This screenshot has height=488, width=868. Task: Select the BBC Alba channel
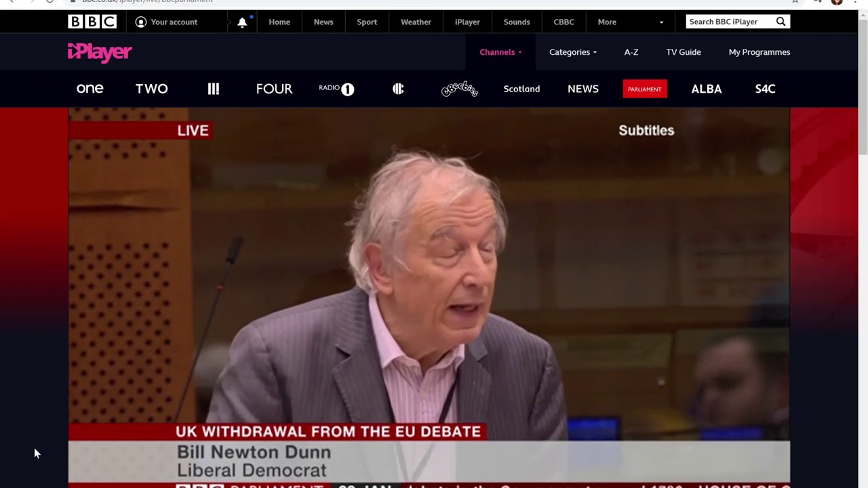pyautogui.click(x=707, y=89)
